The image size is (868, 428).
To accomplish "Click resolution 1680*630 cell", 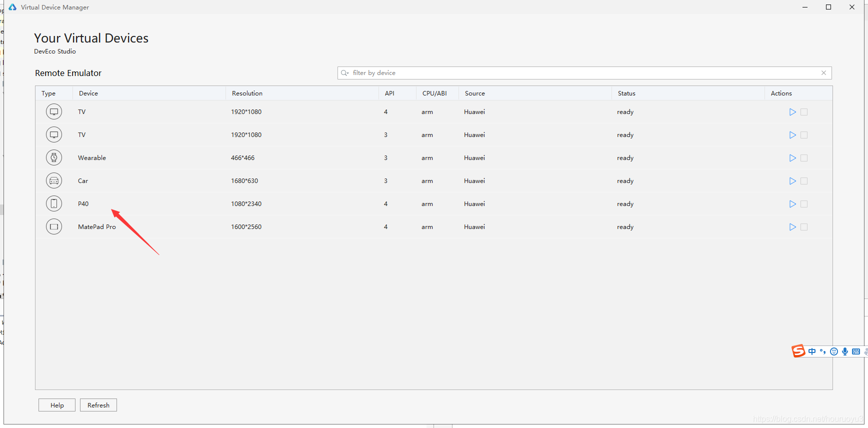I will pos(244,181).
